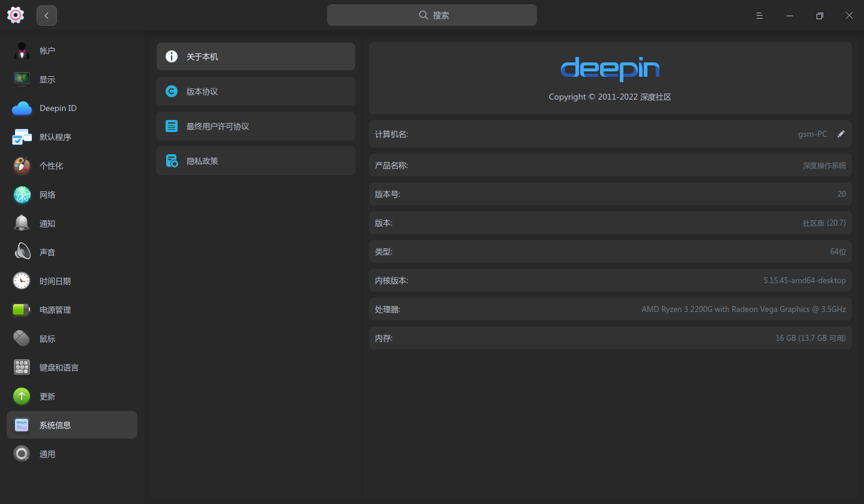
Task: Click the 个性化 palette icon
Action: coord(22,166)
